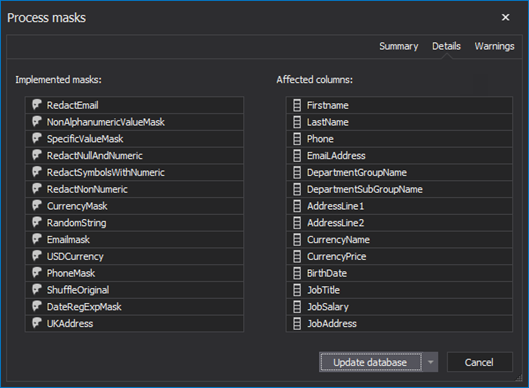
Task: Click the mask icon beside SpecificValueMask
Action: click(37, 138)
